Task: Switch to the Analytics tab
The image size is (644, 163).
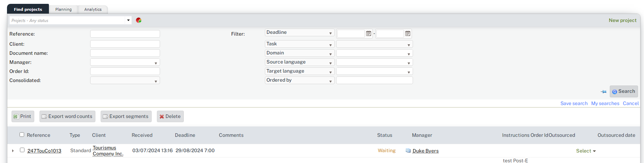Action: click(x=93, y=9)
